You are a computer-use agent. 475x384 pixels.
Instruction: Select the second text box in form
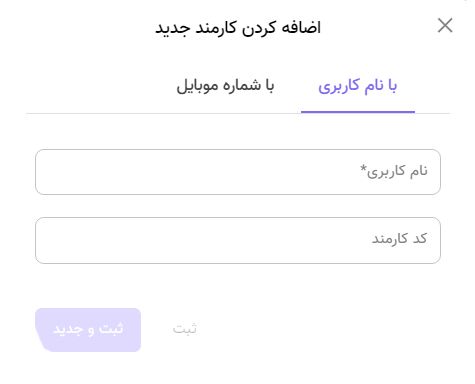coord(238,240)
